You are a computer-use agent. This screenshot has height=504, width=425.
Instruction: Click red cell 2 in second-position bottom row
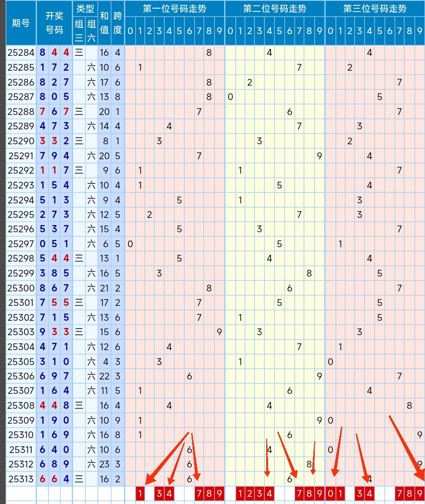click(250, 493)
